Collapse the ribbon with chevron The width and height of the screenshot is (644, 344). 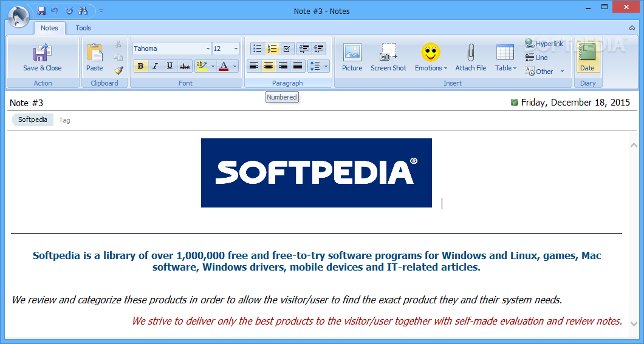(x=632, y=28)
